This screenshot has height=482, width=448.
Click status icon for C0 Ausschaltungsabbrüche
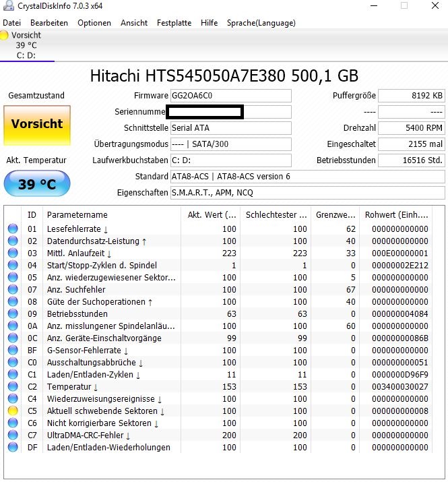pos(13,362)
